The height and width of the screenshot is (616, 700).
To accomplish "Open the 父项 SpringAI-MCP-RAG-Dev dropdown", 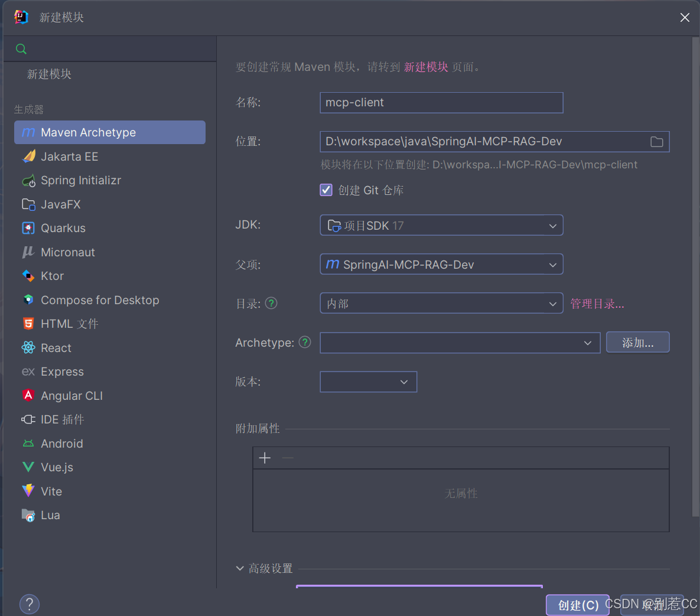I will [441, 264].
